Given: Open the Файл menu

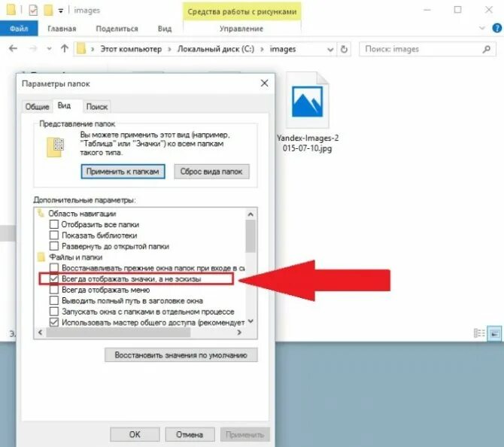Looking at the screenshot, I should 19,29.
